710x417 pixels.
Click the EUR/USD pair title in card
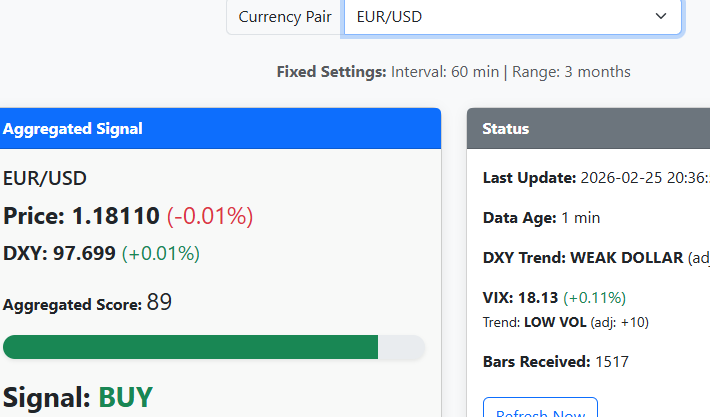click(45, 178)
